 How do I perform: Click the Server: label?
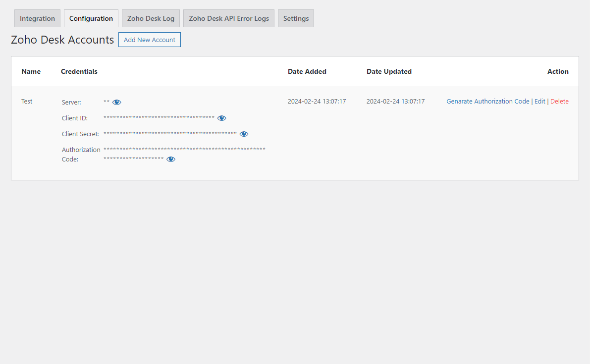click(71, 103)
